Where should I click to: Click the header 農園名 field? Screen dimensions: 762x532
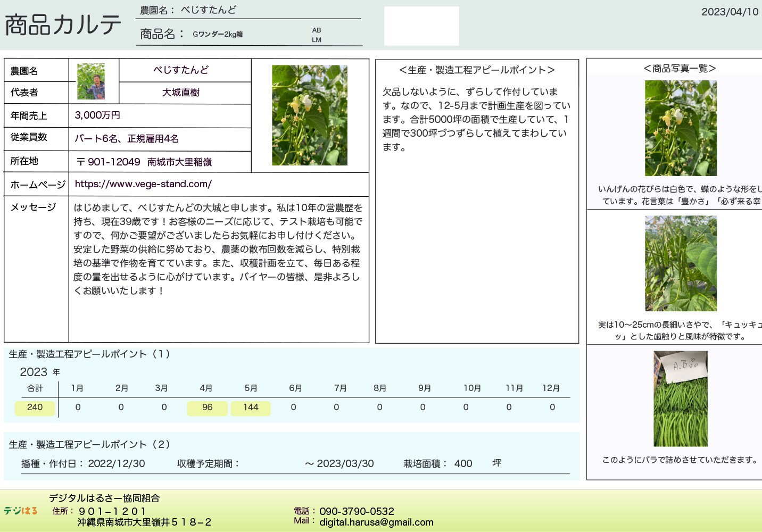point(209,10)
